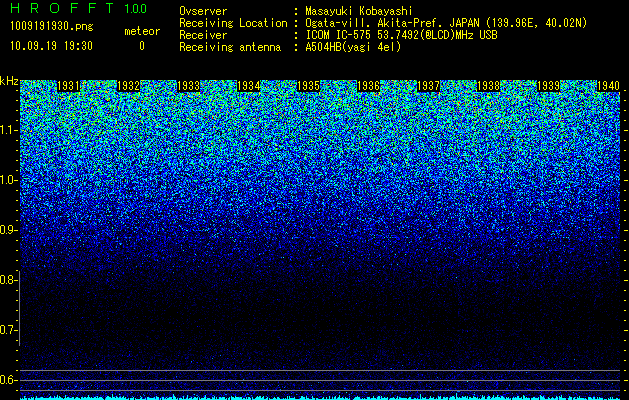The height and width of the screenshot is (400, 629).
Task: Click the date stamp 10.09.19 19:30
Action: point(51,46)
